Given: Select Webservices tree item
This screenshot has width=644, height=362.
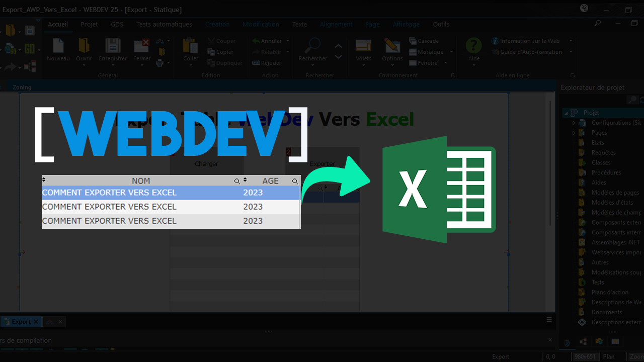Looking at the screenshot, I should pos(617,252).
